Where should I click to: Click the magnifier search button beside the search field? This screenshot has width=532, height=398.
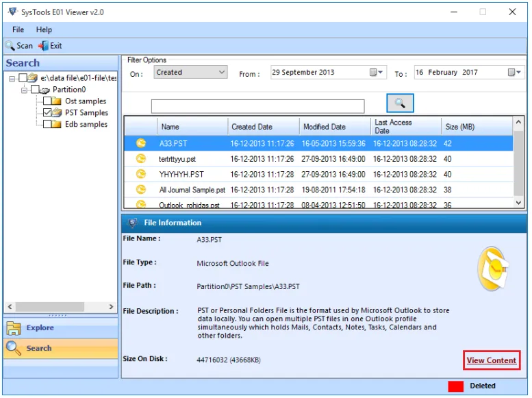click(400, 103)
